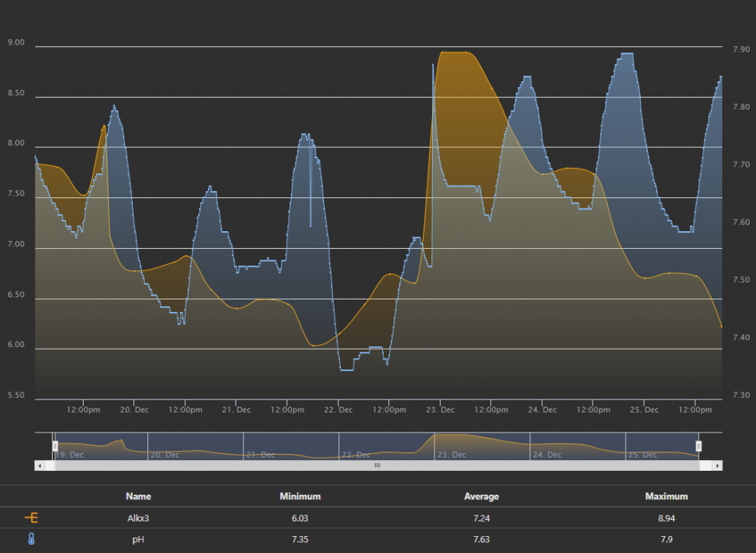Click the navigator scrollbar right arrow
756x553 pixels.
(x=718, y=465)
